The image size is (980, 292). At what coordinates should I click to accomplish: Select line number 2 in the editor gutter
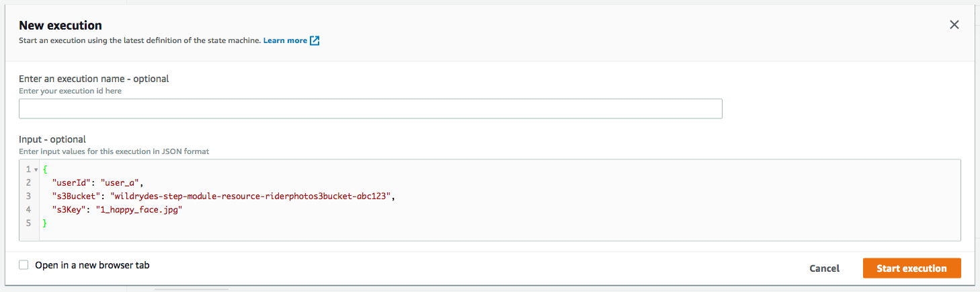click(x=28, y=182)
